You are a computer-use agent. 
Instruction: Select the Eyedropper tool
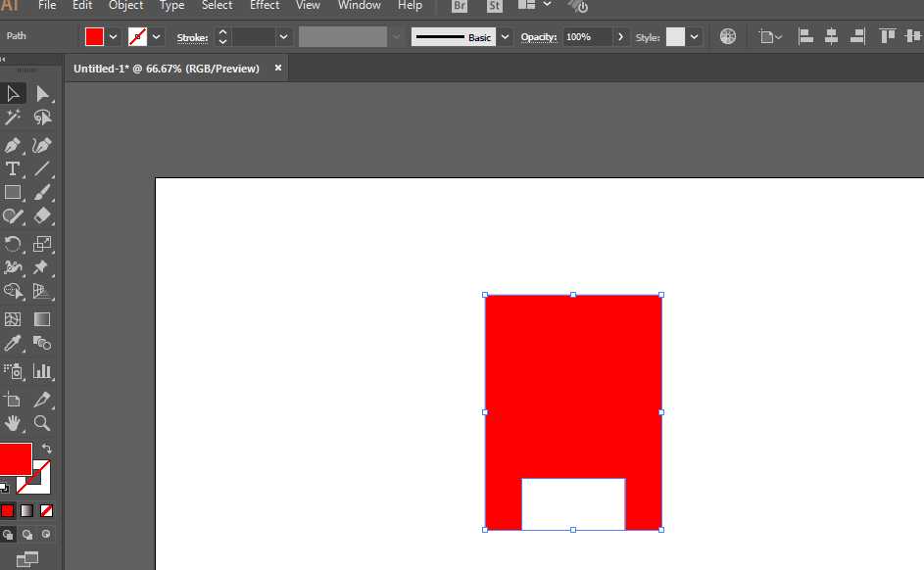pyautogui.click(x=13, y=344)
